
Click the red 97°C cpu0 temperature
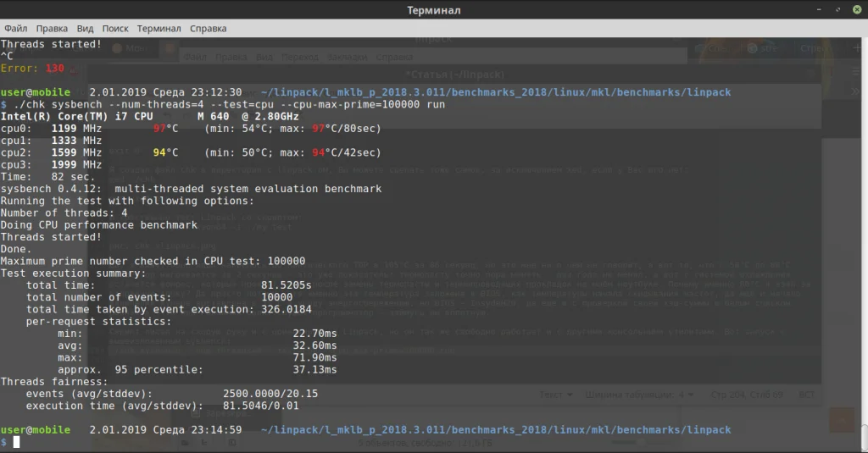165,129
